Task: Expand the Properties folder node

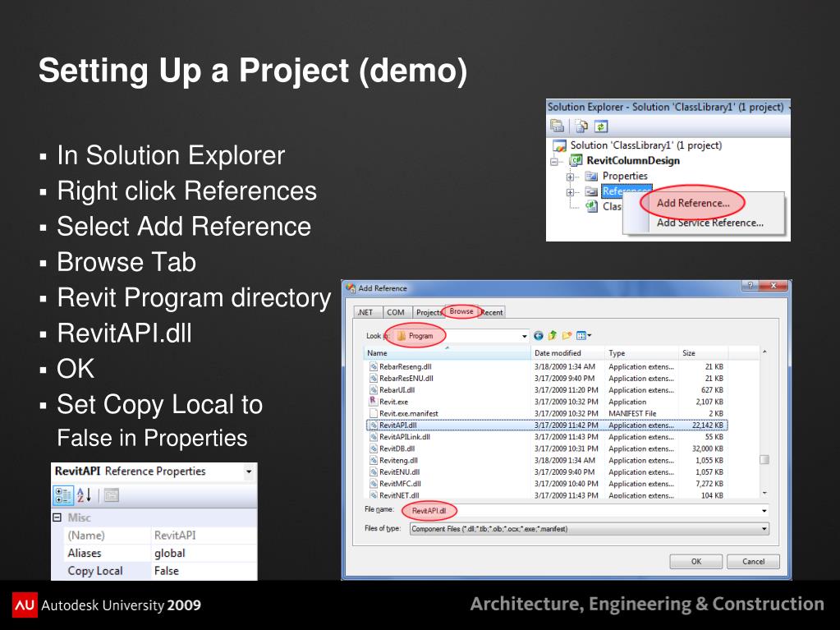Action: (571, 177)
